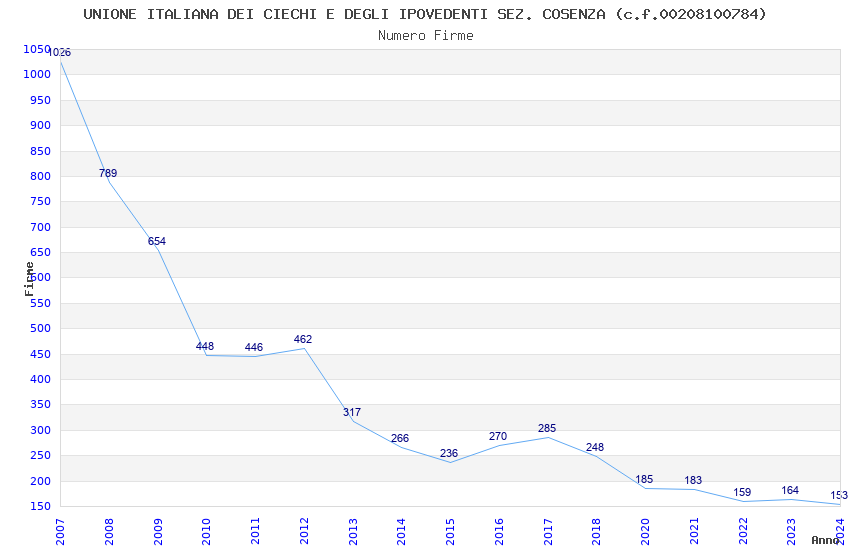Click x-axis year 2012
The height and width of the screenshot is (550, 850).
tap(304, 532)
